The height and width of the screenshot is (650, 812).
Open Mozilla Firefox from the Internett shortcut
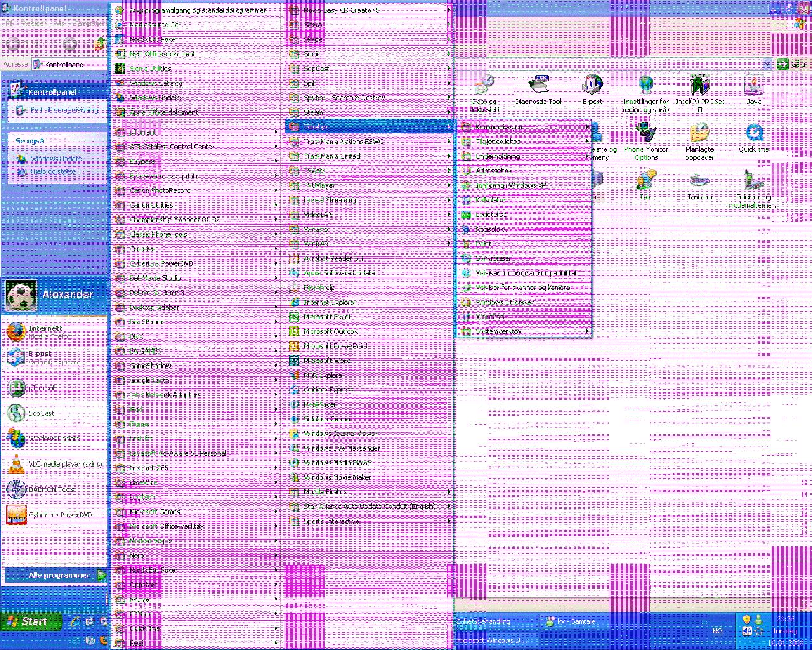[54, 332]
